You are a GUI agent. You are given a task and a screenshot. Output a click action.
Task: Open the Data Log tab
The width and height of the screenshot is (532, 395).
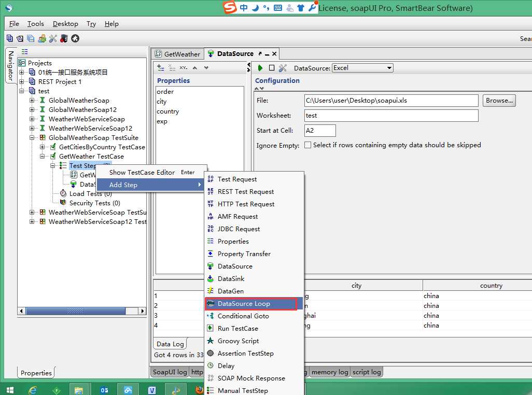click(170, 344)
